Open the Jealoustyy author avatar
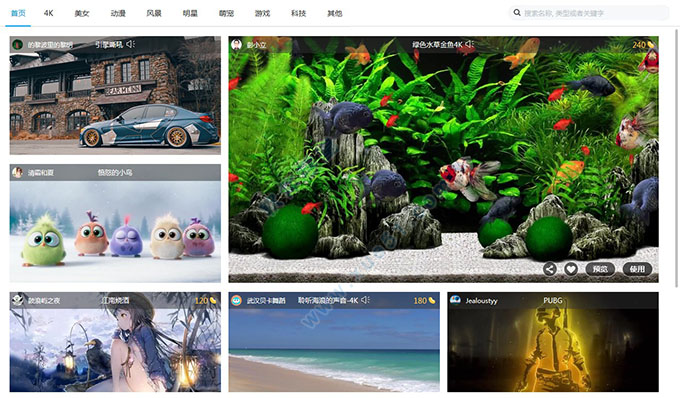 455,300
